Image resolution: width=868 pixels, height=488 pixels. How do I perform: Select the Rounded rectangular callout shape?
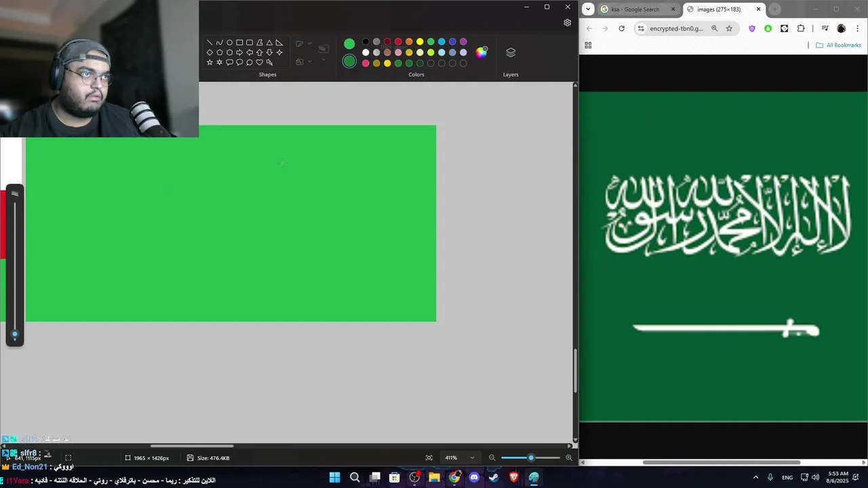pyautogui.click(x=229, y=62)
